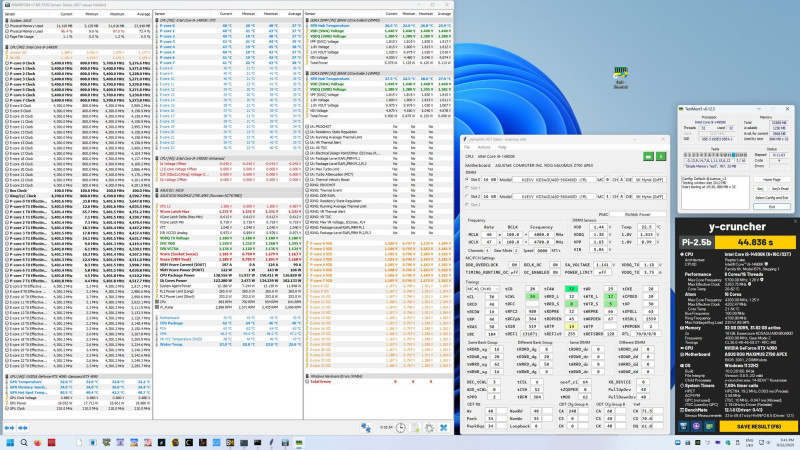Click green icon beside Save Result in BenchMate
Viewport: 800px width, 450px height.
(709, 426)
